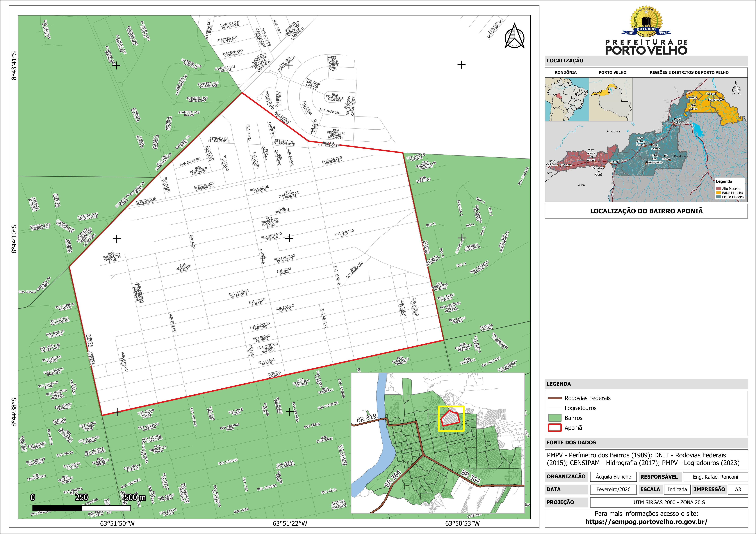Click the FONTE DOS DADOS header
Image resolution: width=756 pixels, height=534 pixels.
point(571,442)
